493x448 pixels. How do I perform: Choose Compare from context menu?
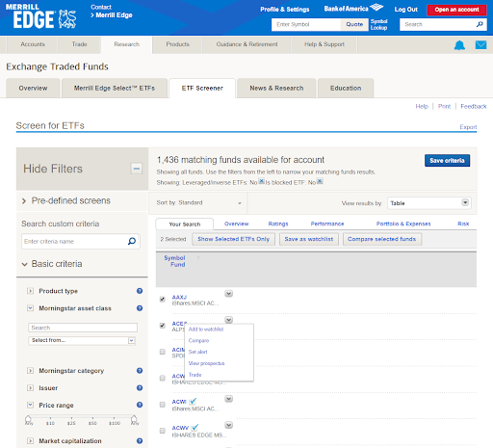point(198,341)
